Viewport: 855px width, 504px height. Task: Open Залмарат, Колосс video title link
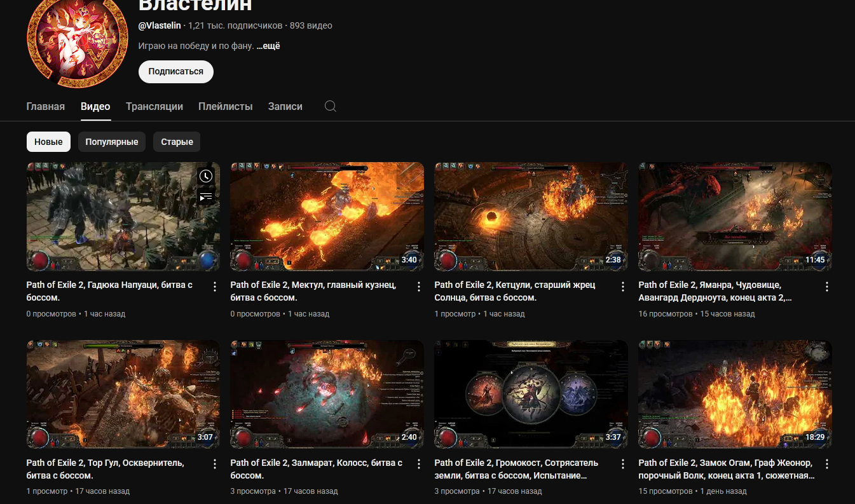(x=317, y=469)
